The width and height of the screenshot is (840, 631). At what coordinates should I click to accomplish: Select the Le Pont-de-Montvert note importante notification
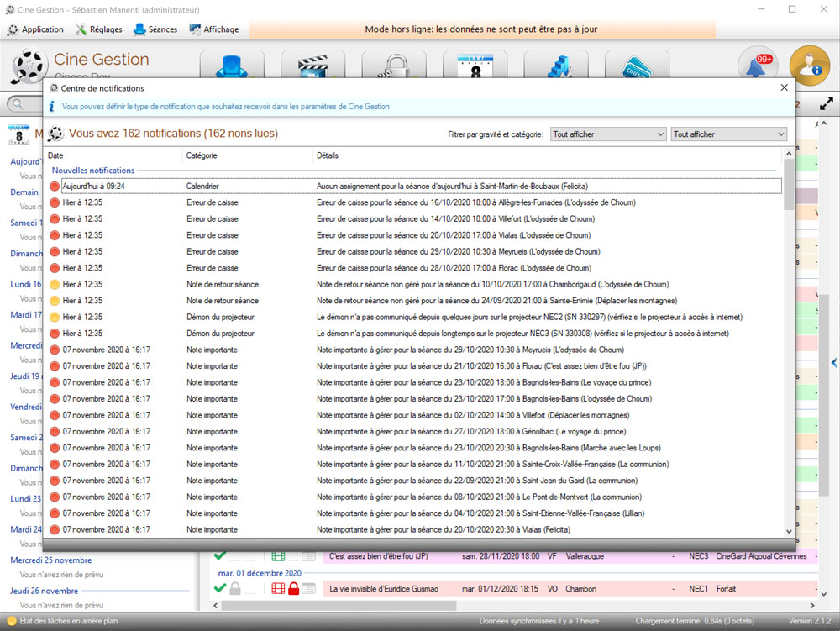tap(415, 497)
